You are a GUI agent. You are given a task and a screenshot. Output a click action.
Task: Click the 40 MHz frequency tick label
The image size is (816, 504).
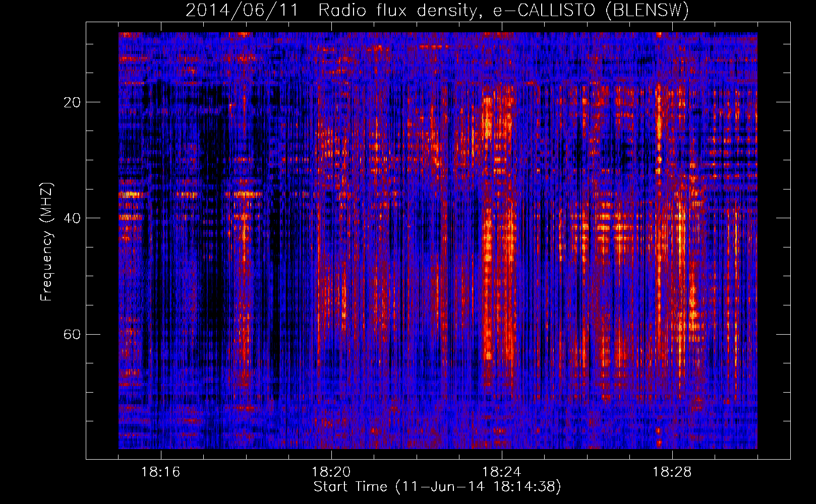pos(72,218)
